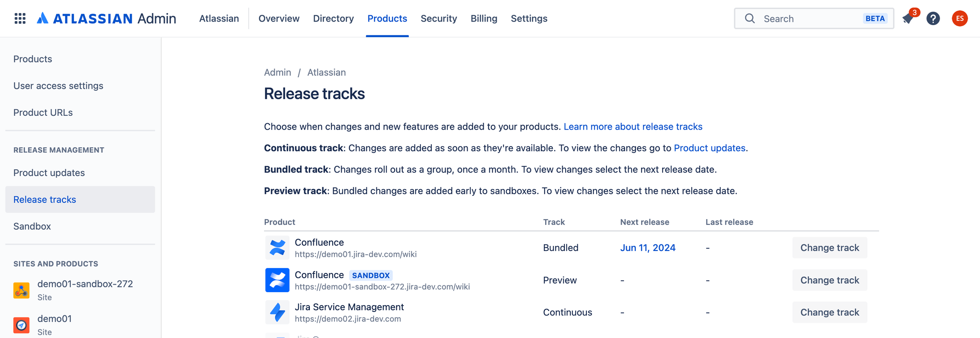Image resolution: width=980 pixels, height=338 pixels.
Task: Open the demo01 site entry
Action: [x=80, y=325]
